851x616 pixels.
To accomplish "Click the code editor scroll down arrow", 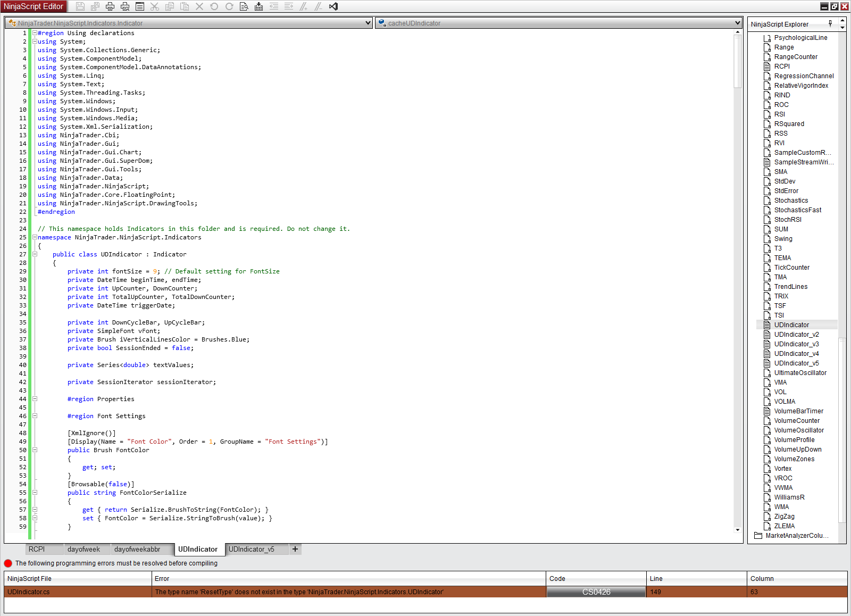I will (738, 530).
